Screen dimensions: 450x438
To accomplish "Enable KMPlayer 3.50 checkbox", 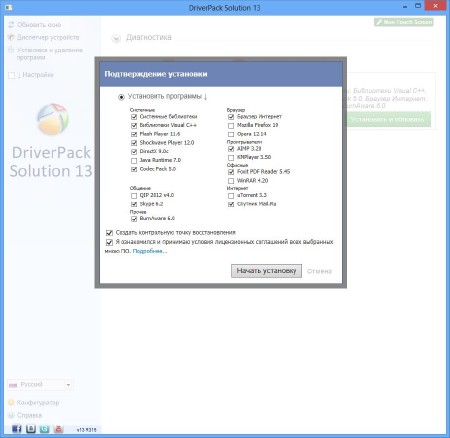I will click(231, 158).
